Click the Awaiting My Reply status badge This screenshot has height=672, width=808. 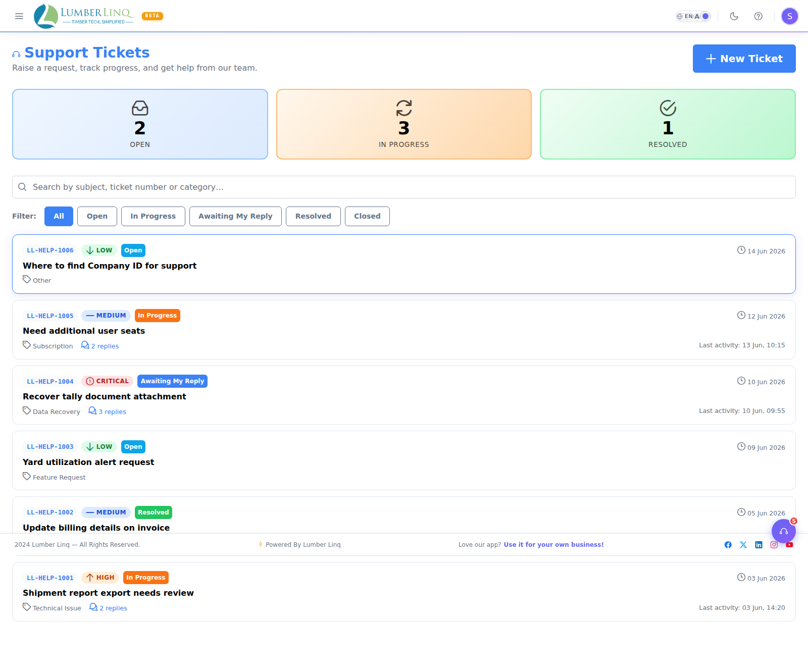(x=172, y=381)
